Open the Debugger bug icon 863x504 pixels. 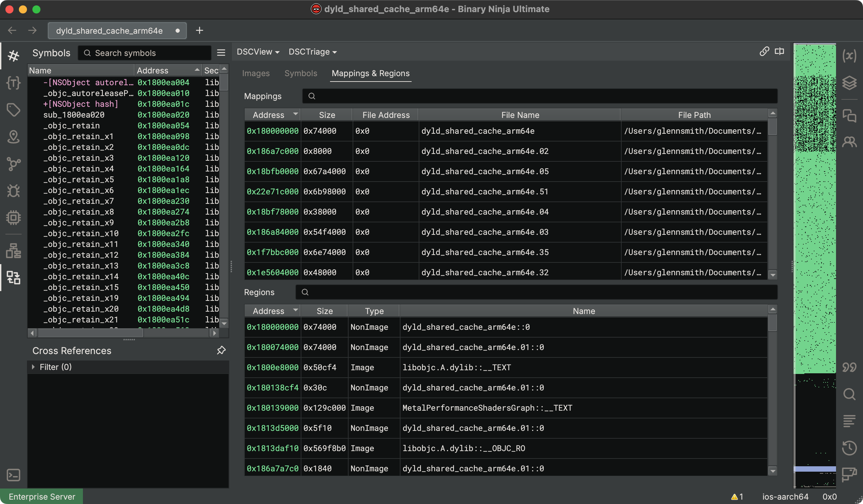point(13,191)
